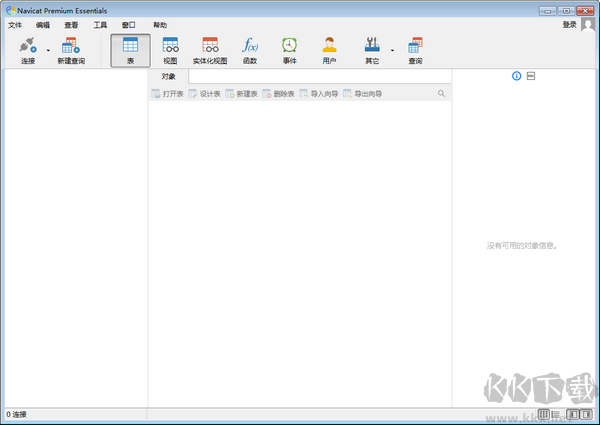
Task: Click the 新建表 button
Action: 241,94
